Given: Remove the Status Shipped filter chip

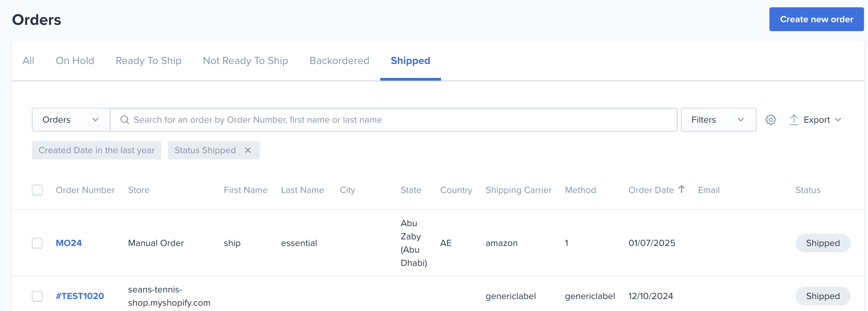Looking at the screenshot, I should pyautogui.click(x=248, y=150).
